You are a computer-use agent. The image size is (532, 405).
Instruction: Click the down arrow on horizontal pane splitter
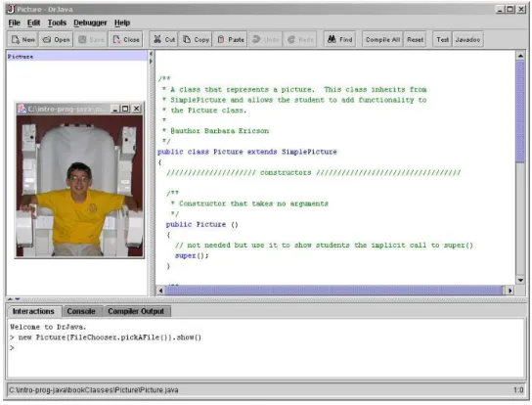18,299
